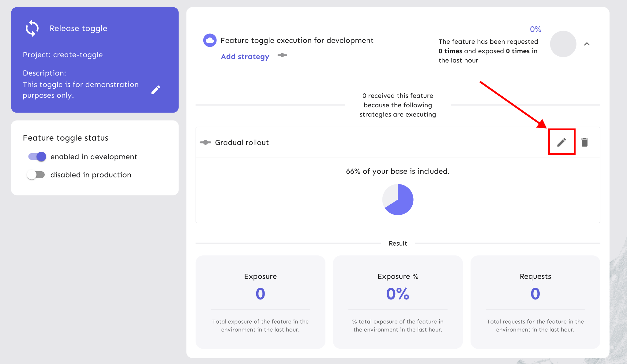627x364 pixels.
Task: Click the Gradual rollout slider icon
Action: 205,143
